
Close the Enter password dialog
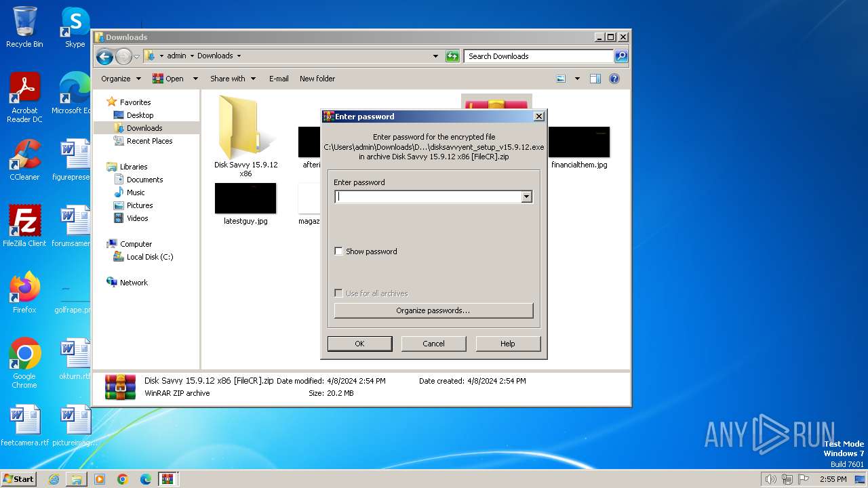[x=539, y=117]
